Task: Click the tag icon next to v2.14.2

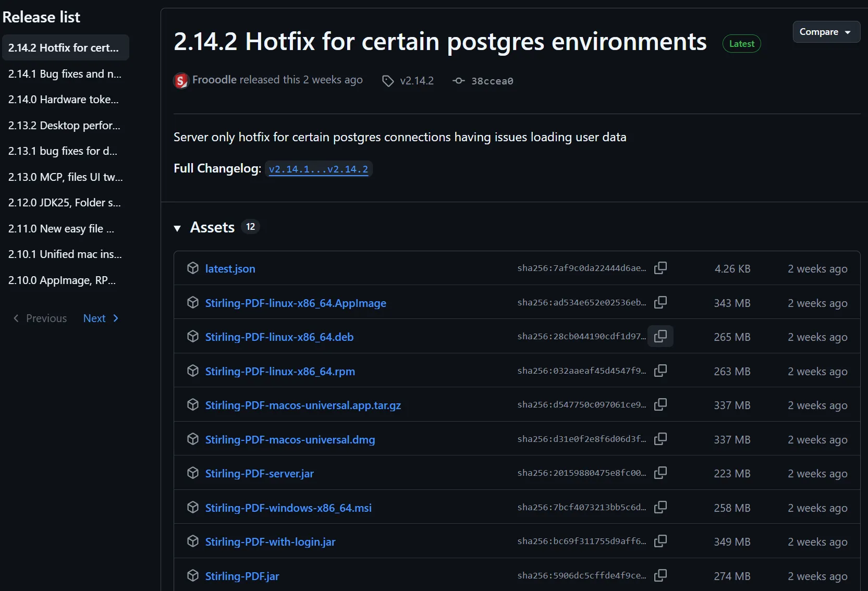Action: (x=388, y=81)
